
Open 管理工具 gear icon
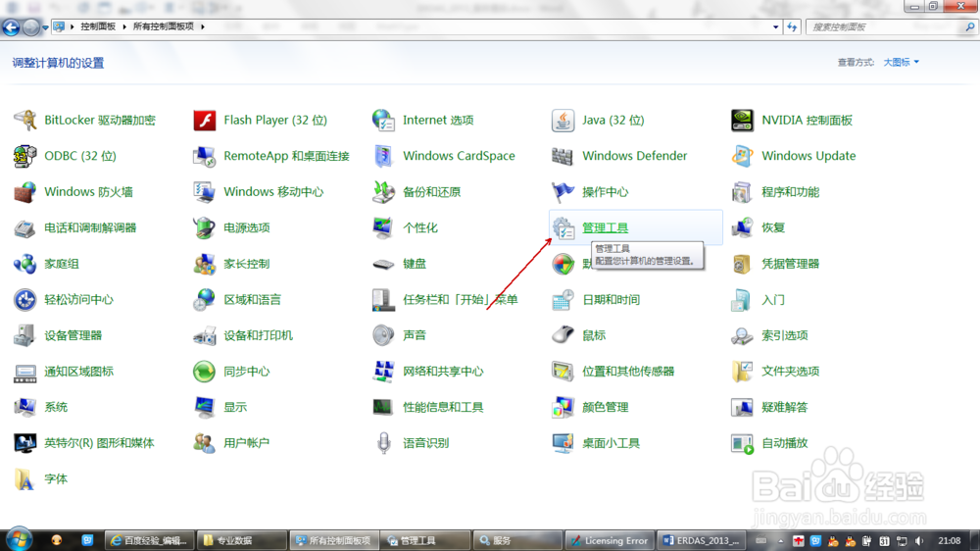(563, 227)
